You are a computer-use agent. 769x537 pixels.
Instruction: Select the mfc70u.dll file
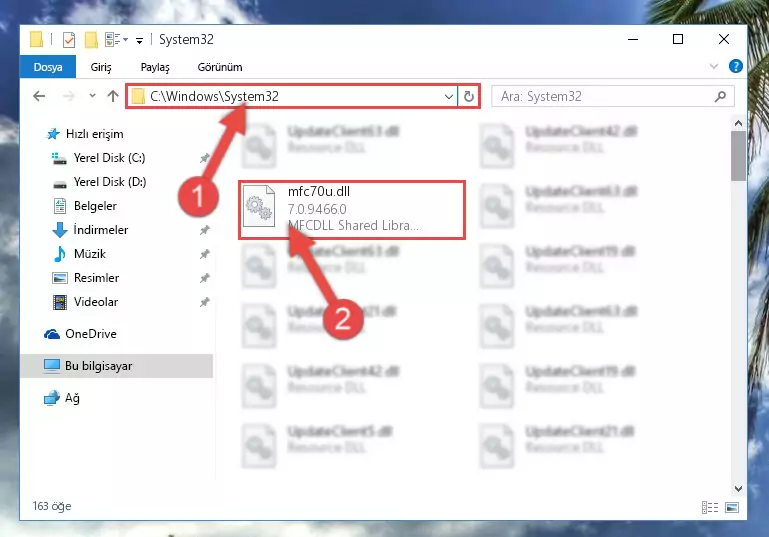point(352,209)
